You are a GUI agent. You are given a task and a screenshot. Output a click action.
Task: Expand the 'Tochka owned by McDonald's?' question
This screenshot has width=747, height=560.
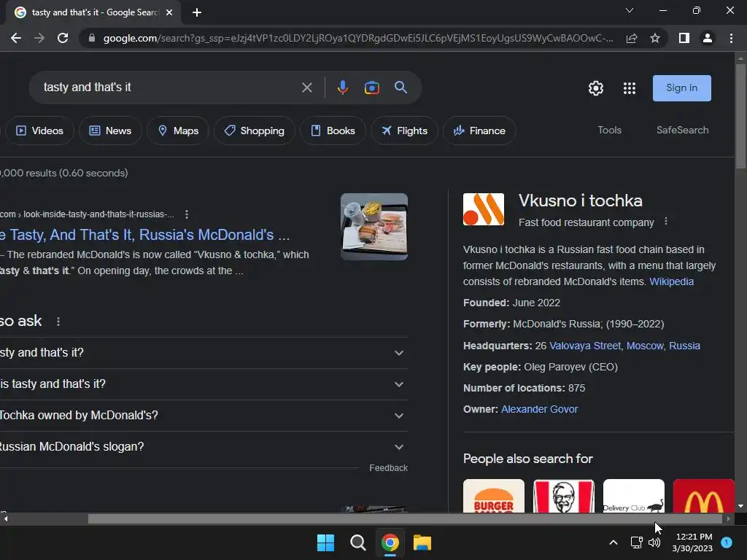(204, 416)
